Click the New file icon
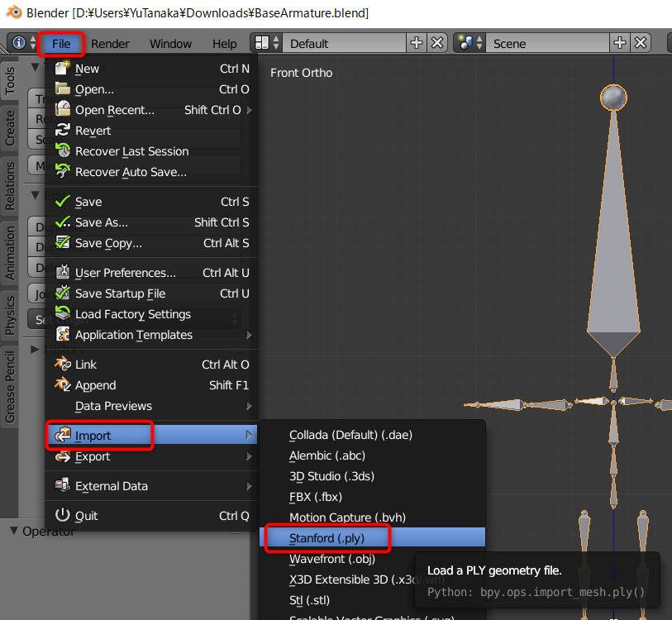The height and width of the screenshot is (620, 672). [x=63, y=68]
